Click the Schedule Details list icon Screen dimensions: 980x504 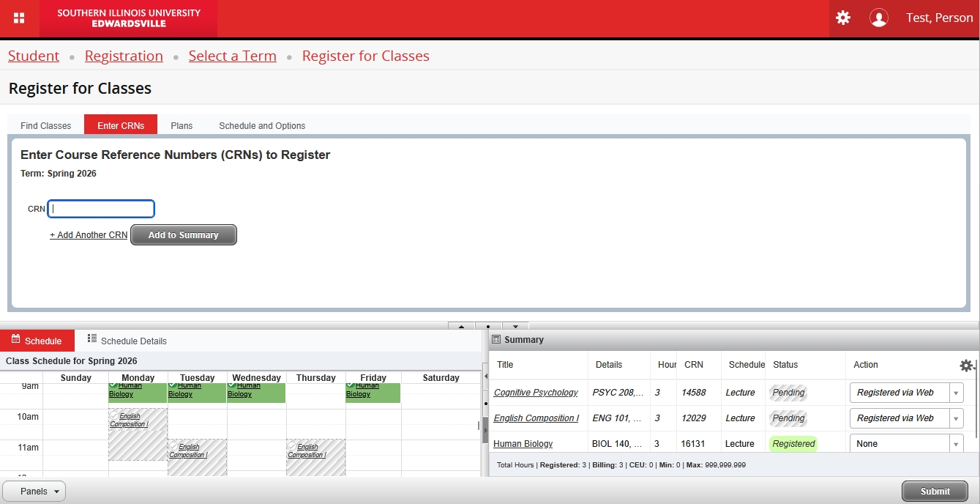click(92, 339)
